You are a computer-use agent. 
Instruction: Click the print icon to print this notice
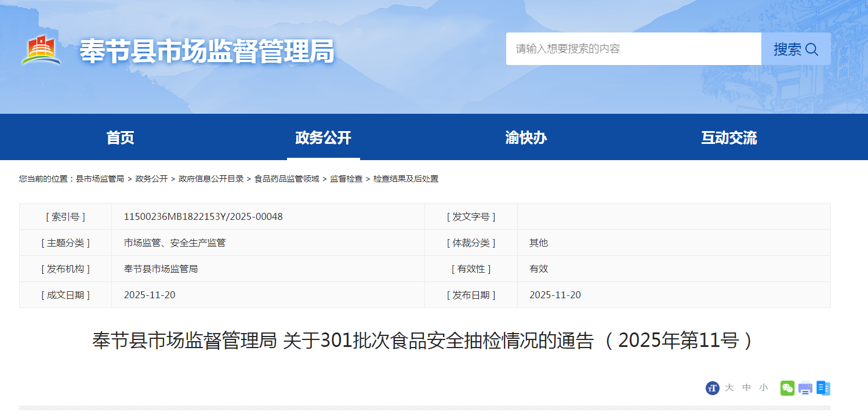805,388
